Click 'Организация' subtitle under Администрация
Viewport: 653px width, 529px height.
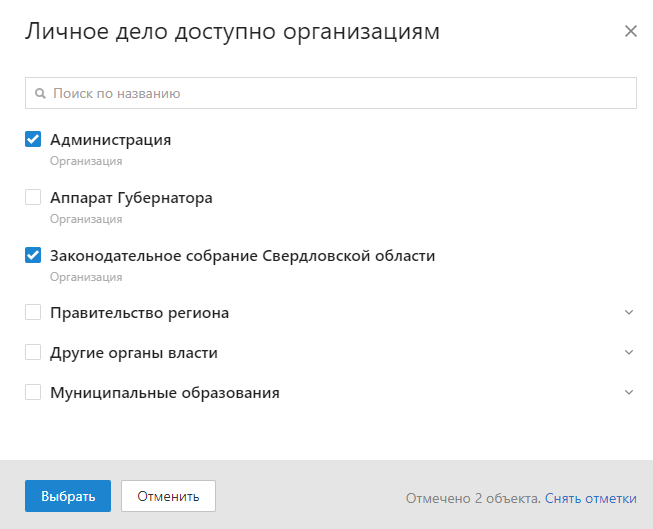pos(86,161)
